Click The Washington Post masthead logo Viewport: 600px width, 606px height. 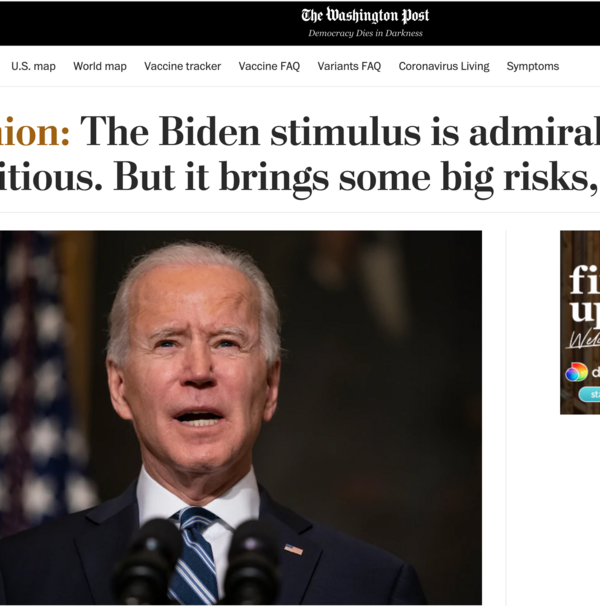coord(365,15)
